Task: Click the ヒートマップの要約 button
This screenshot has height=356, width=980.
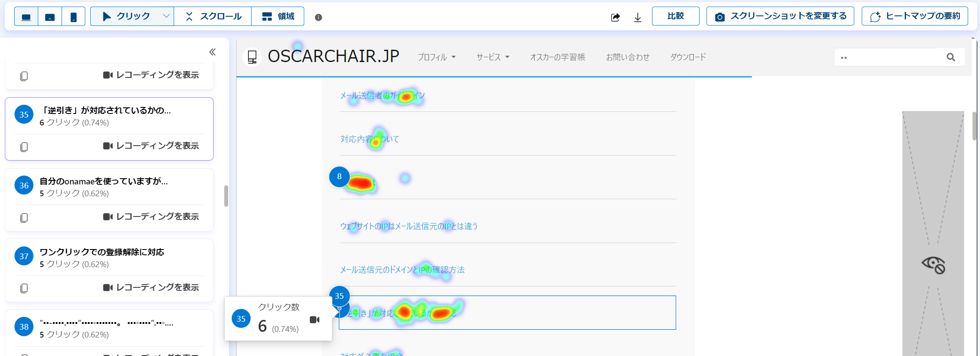Action: point(914,16)
